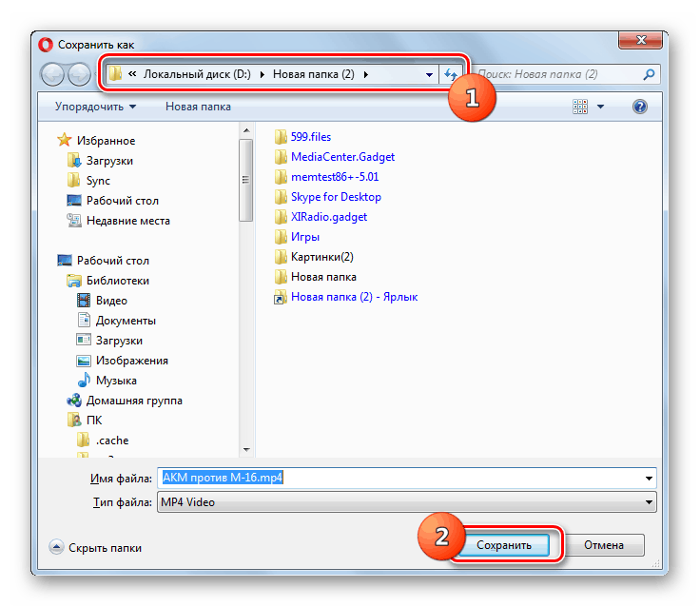Click the Skype for Desktop folder icon
Screen dimensions: 700x607
coord(281,197)
